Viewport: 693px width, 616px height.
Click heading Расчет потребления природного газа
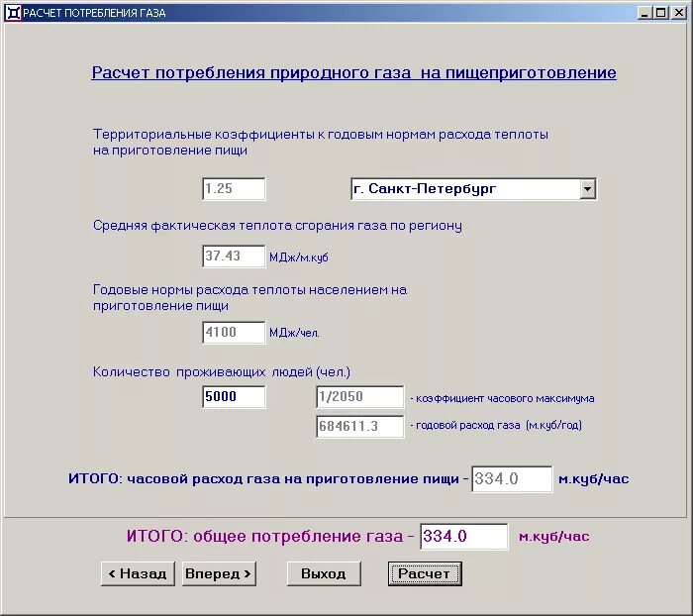353,72
